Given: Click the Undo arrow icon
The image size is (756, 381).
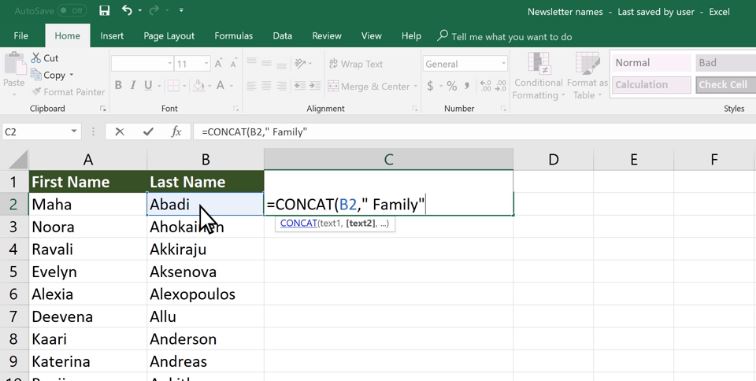Looking at the screenshot, I should pyautogui.click(x=127, y=10).
